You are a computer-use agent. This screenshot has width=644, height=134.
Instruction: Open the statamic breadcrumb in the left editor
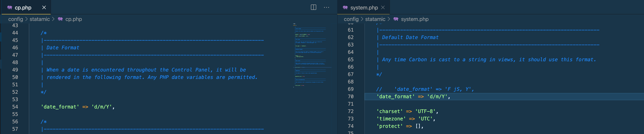tap(40, 19)
